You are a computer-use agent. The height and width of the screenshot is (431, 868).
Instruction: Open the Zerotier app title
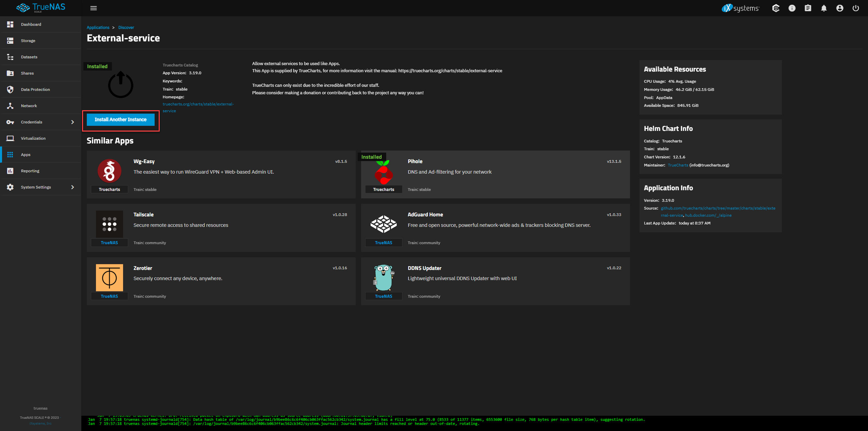pos(143,268)
